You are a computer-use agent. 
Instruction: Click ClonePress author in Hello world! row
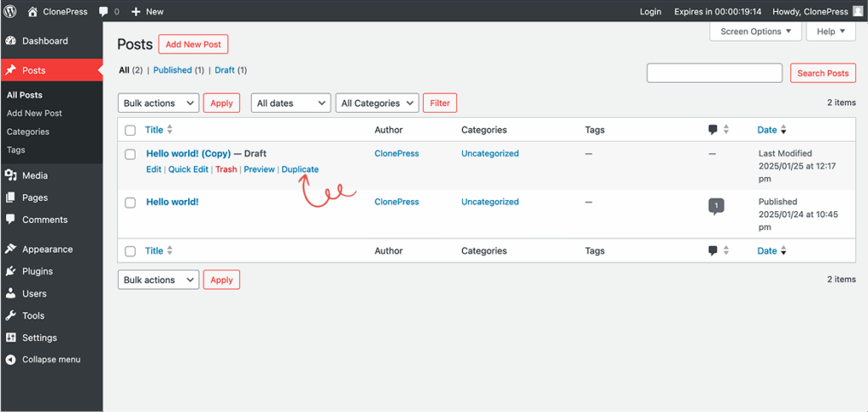point(397,202)
